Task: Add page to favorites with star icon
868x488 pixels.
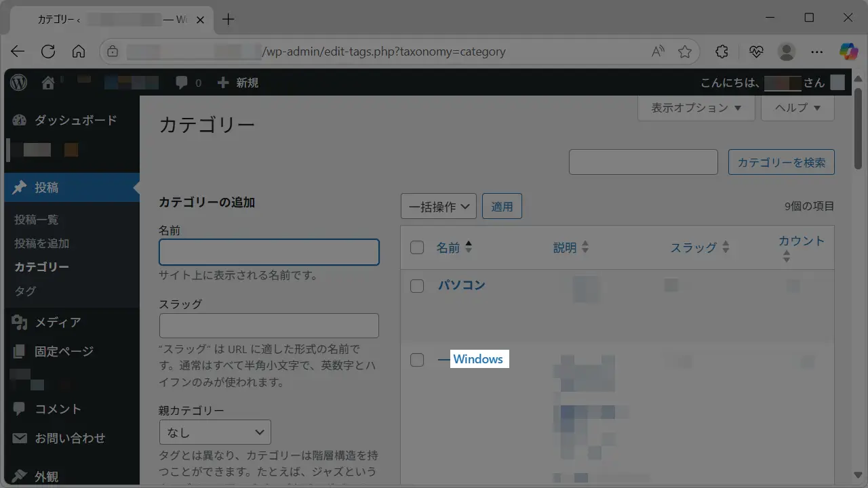Action: click(x=685, y=52)
